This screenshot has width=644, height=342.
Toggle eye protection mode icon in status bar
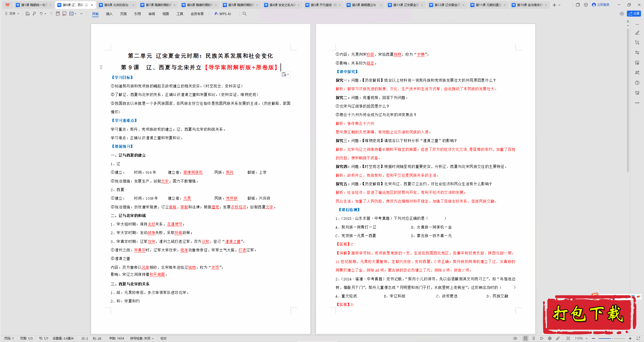coord(515,338)
